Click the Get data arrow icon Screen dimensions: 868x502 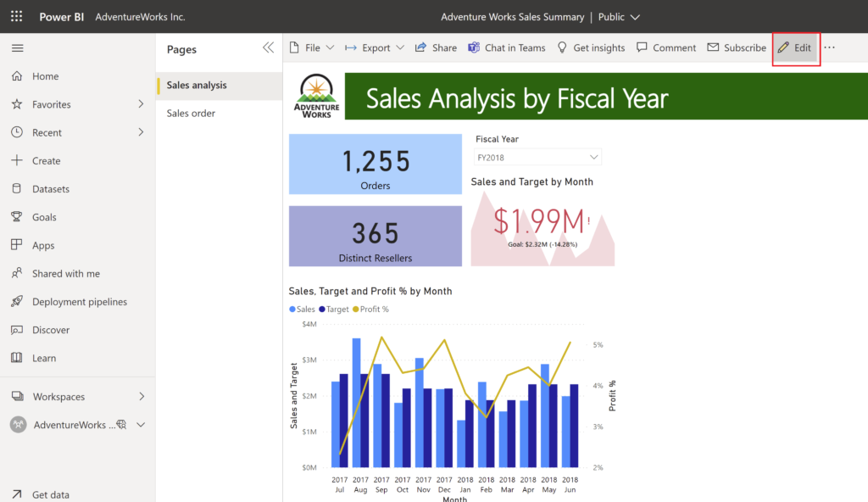[x=17, y=494]
